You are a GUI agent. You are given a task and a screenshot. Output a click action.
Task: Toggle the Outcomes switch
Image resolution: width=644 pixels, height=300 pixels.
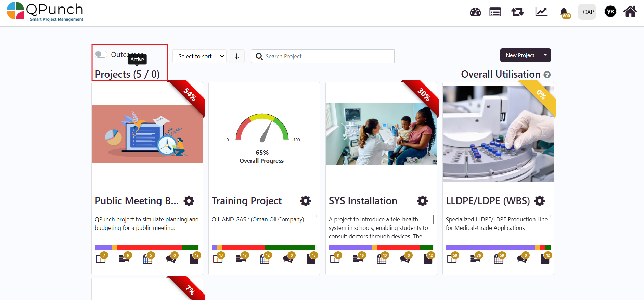101,54
